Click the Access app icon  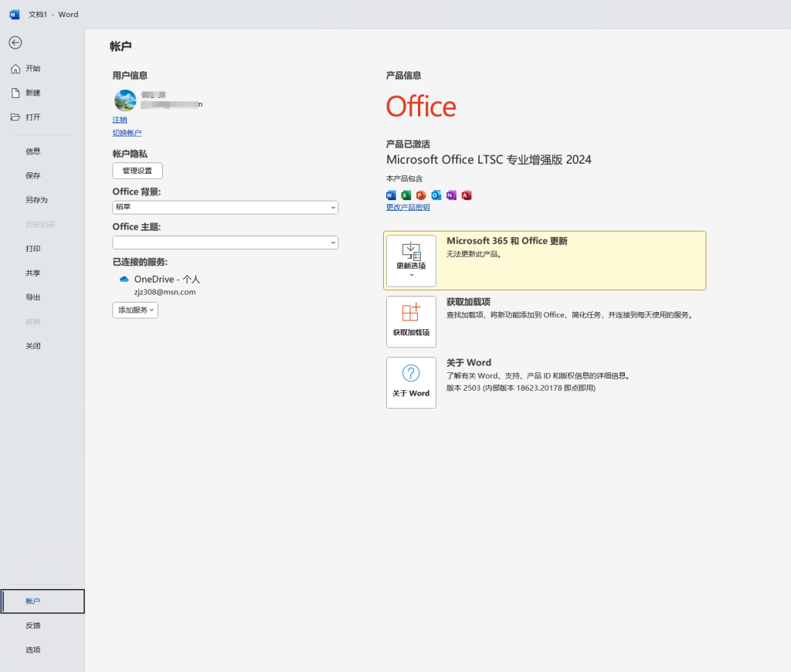[466, 195]
